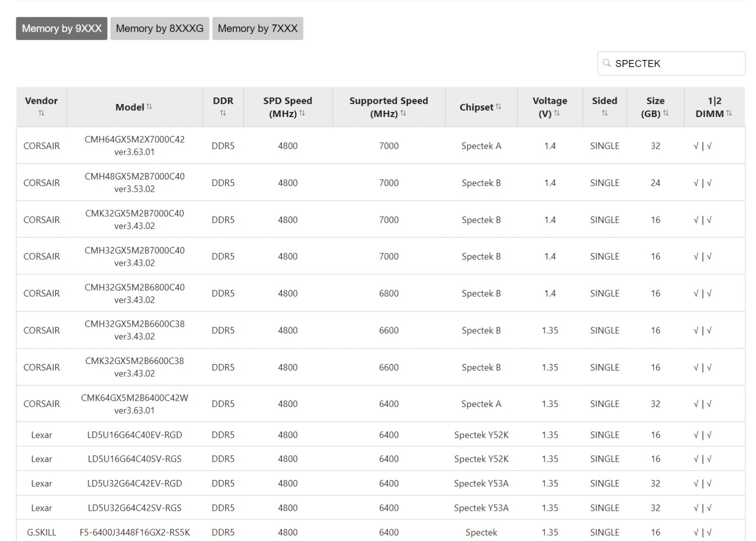Viewport: 756px width, 541px height.
Task: Sort table by Vendor column arrows
Action: coord(41,113)
